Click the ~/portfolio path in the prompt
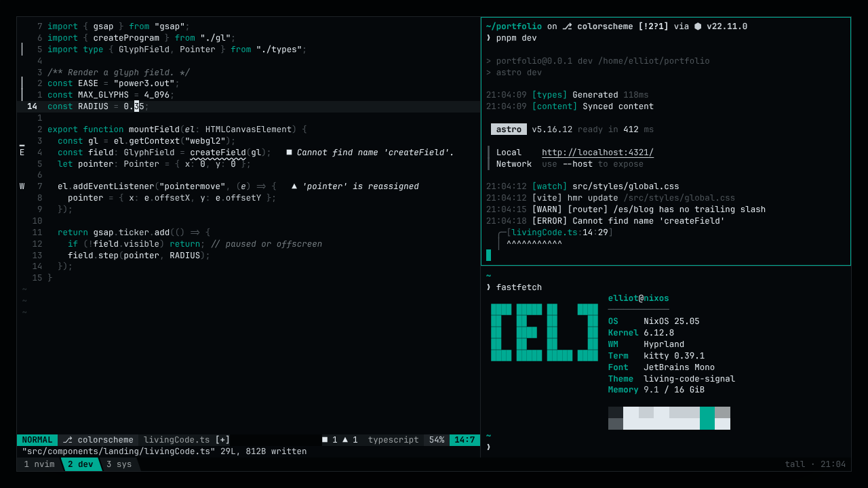The width and height of the screenshot is (868, 488). (514, 26)
